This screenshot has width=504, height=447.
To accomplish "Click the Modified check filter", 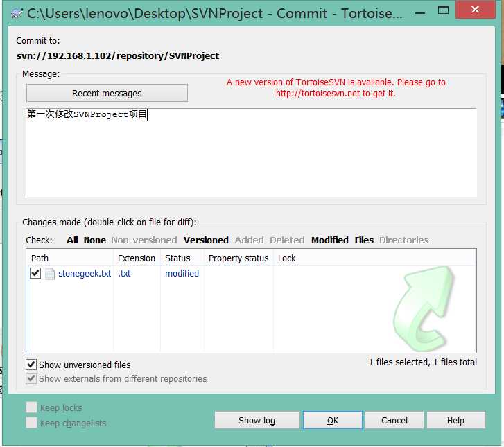I will click(x=330, y=240).
